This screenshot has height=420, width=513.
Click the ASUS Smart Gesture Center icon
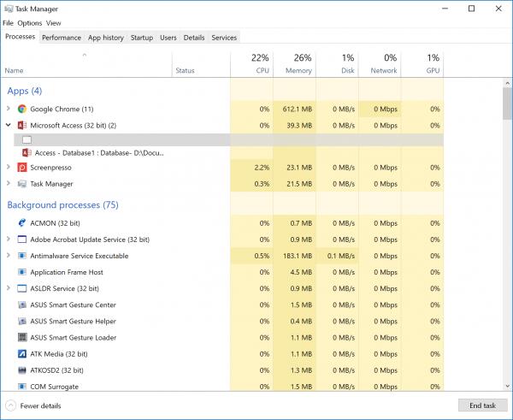[22, 305]
